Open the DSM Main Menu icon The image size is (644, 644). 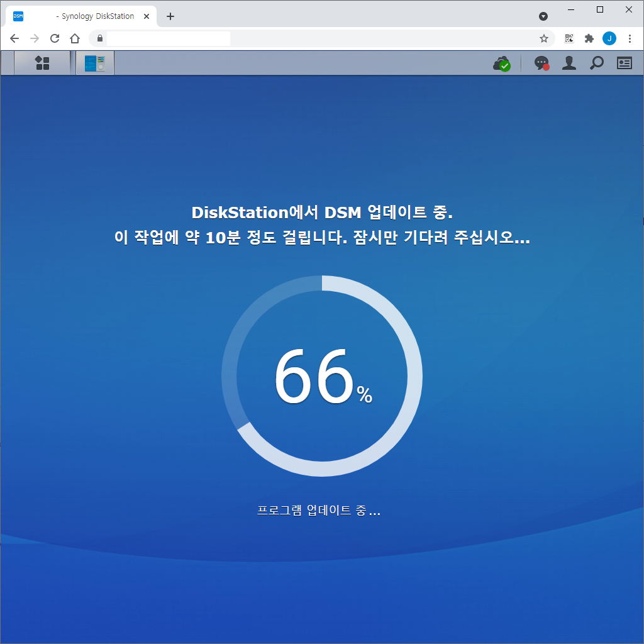[42, 63]
